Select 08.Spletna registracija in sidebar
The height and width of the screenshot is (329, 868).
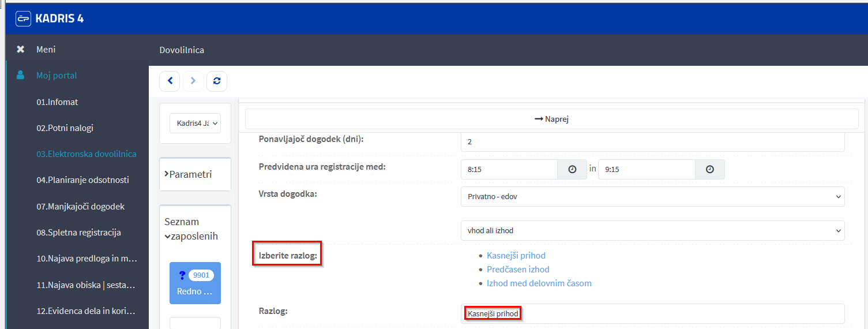[x=78, y=233]
